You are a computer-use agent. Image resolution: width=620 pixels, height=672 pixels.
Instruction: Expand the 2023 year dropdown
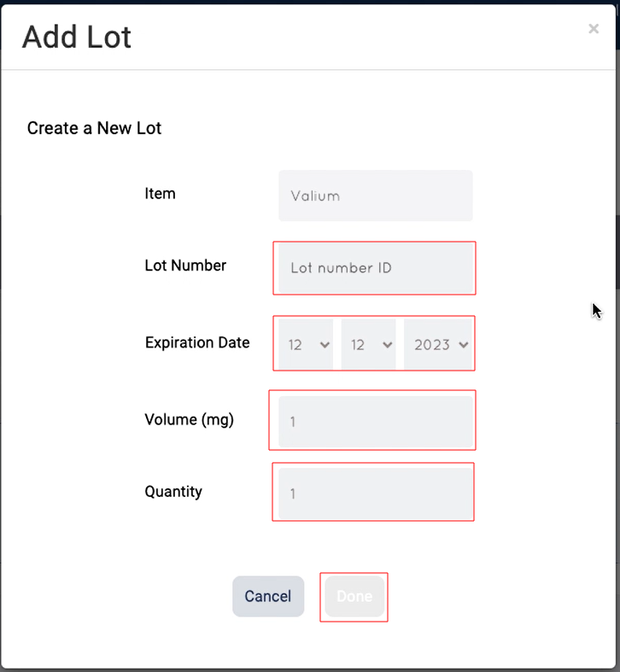pyautogui.click(x=437, y=345)
